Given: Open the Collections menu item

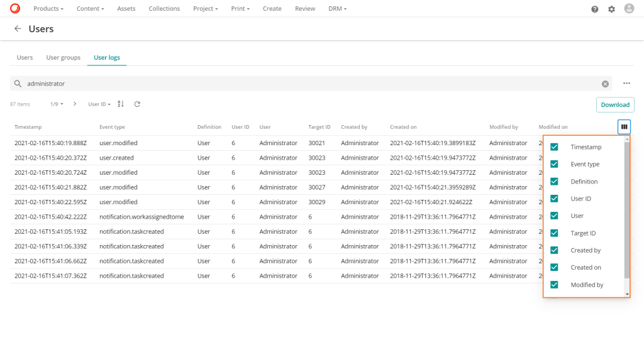Looking at the screenshot, I should 164,9.
